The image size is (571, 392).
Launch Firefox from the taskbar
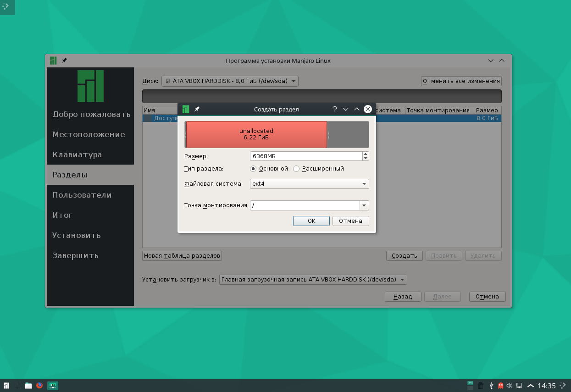point(39,385)
